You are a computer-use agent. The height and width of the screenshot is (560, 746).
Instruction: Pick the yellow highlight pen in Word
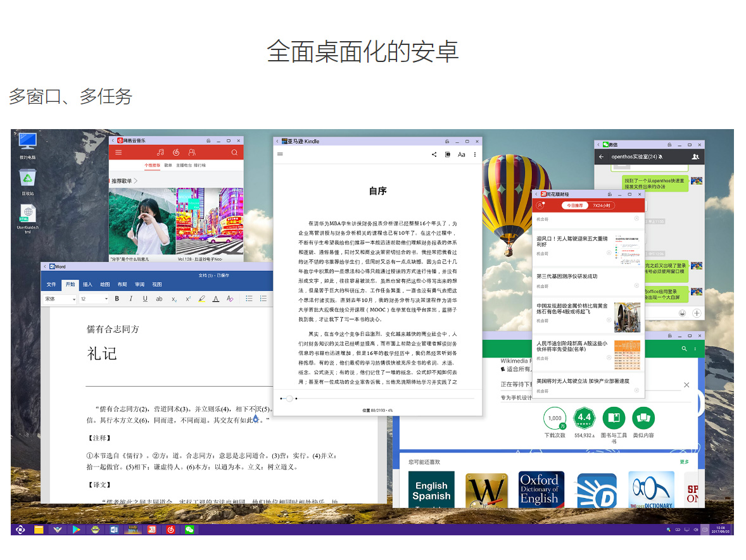(x=202, y=299)
